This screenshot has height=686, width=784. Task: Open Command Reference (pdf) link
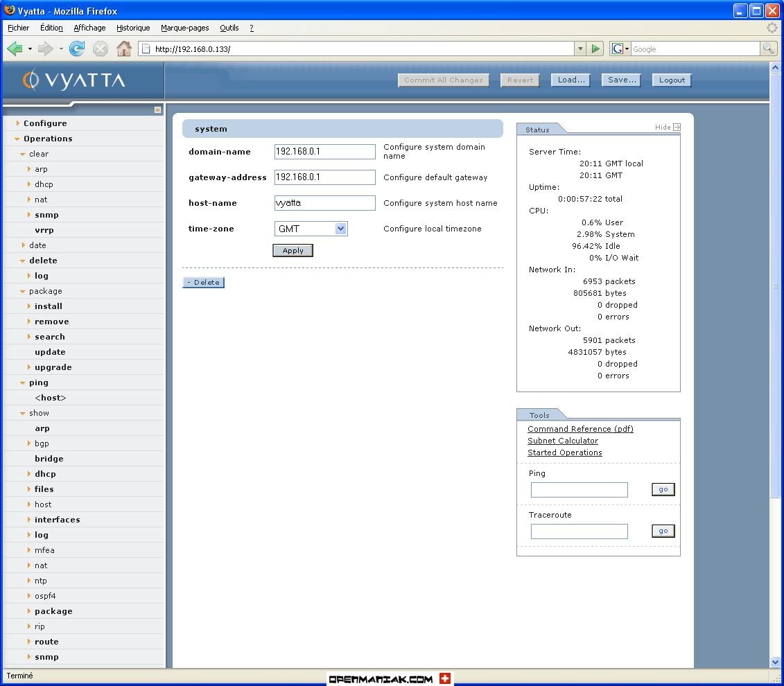(580, 429)
